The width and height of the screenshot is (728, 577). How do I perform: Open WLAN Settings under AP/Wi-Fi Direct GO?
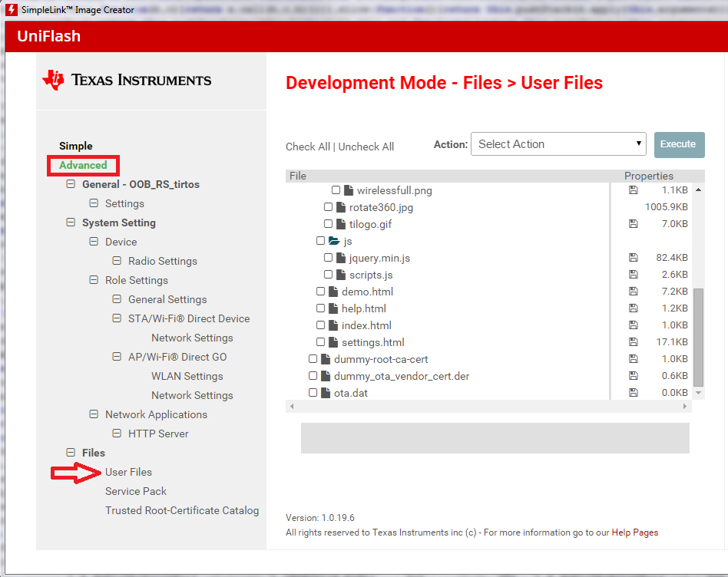187,376
